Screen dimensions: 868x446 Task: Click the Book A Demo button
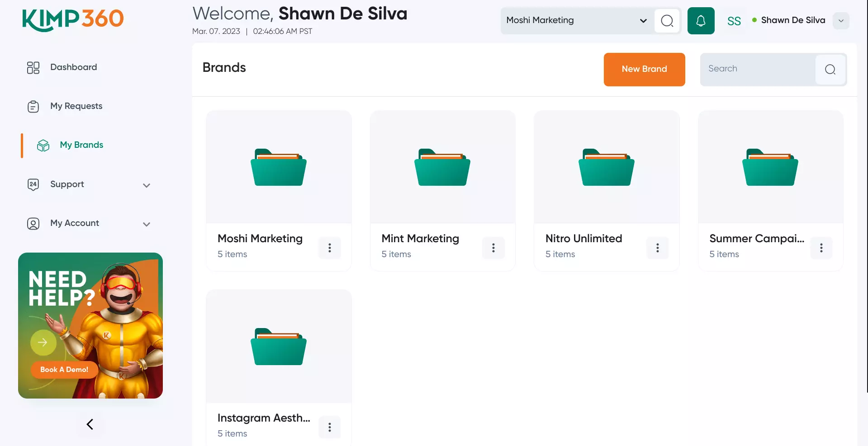64,370
